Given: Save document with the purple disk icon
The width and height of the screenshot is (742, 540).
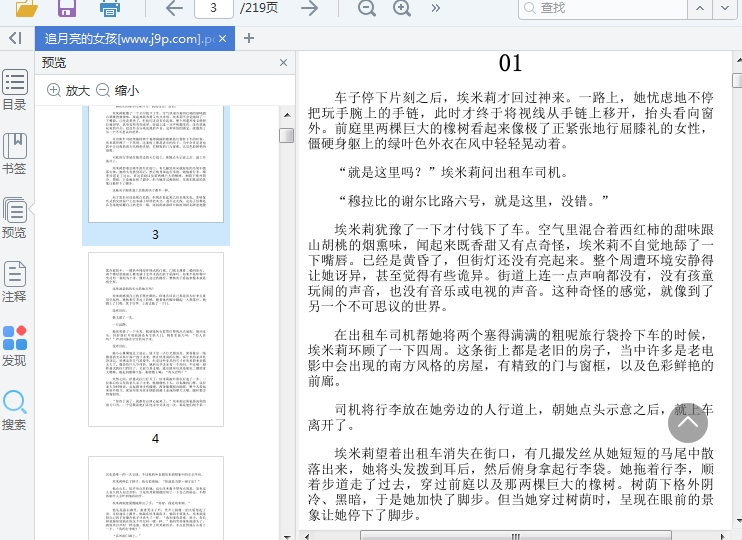Looking at the screenshot, I should click(x=67, y=8).
